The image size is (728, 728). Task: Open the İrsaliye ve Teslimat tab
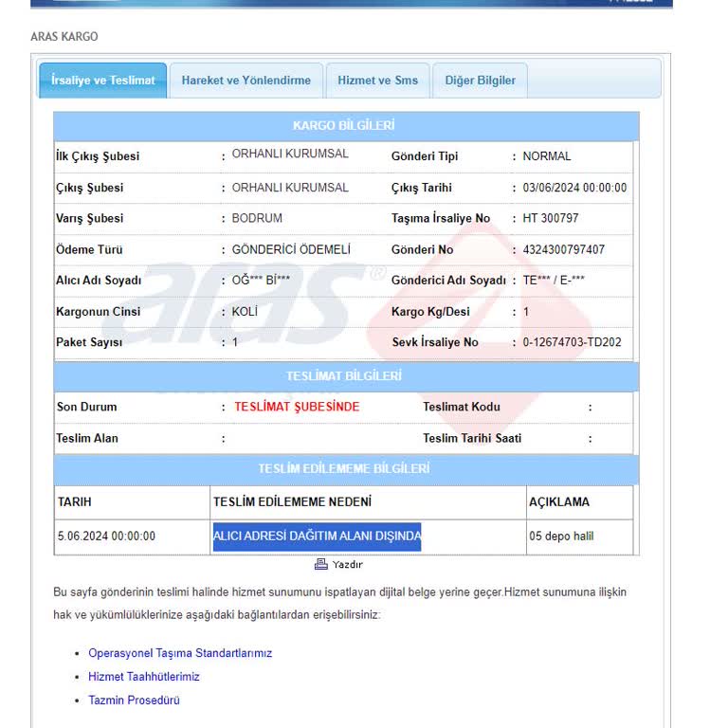(102, 81)
